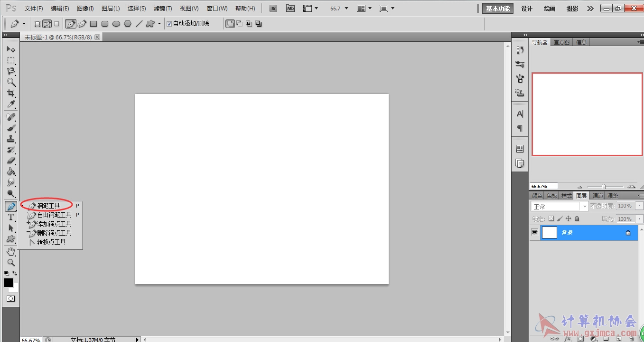The width and height of the screenshot is (644, 342).
Task: Select the Rectangular Marquee tool
Action: [x=11, y=60]
